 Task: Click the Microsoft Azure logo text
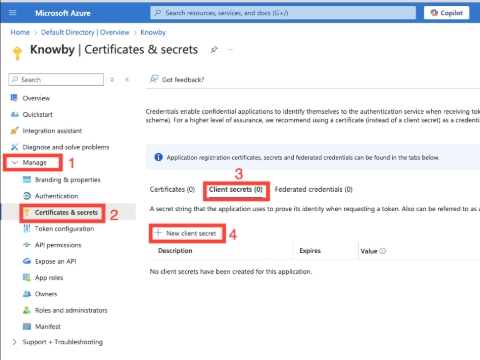[x=63, y=13]
